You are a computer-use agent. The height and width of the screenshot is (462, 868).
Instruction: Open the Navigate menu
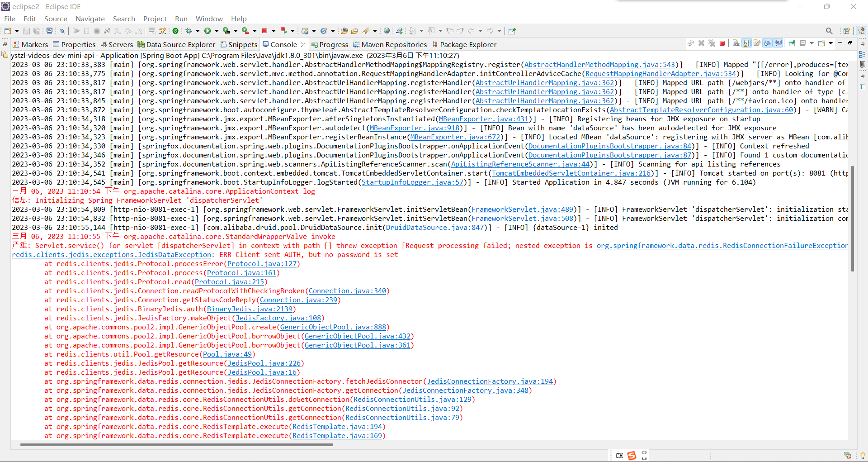coord(90,19)
